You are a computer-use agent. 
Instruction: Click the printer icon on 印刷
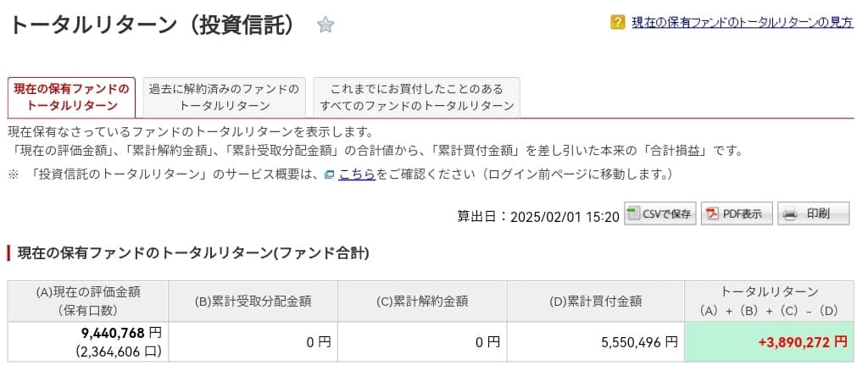[x=789, y=213]
